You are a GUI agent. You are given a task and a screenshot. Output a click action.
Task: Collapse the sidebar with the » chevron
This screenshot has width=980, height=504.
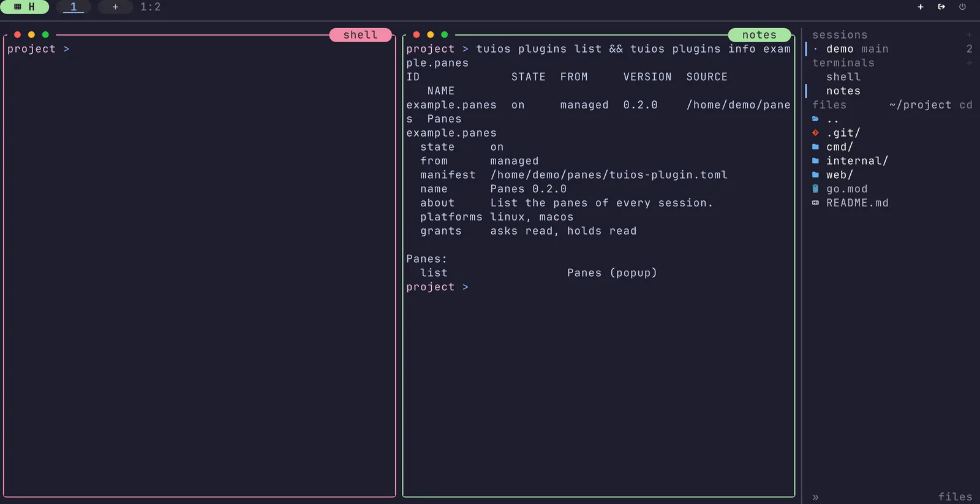(815, 497)
